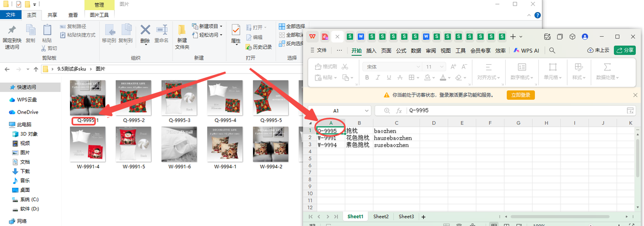The height and width of the screenshot is (226, 644).
Task: Click Paste Shortcut (粘贴快捷方式) in Explorer
Action: (77, 35)
